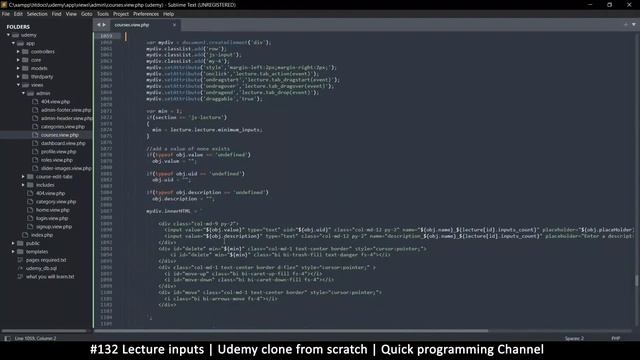The width and height of the screenshot is (640, 360).
Task: Click the file icon beside admin-footer.view.php
Action: (x=35, y=110)
